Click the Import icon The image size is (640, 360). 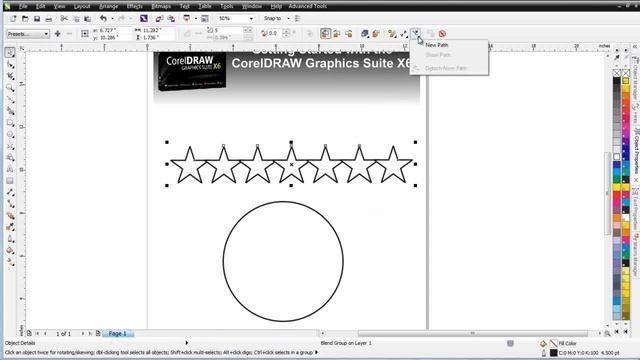(x=159, y=19)
